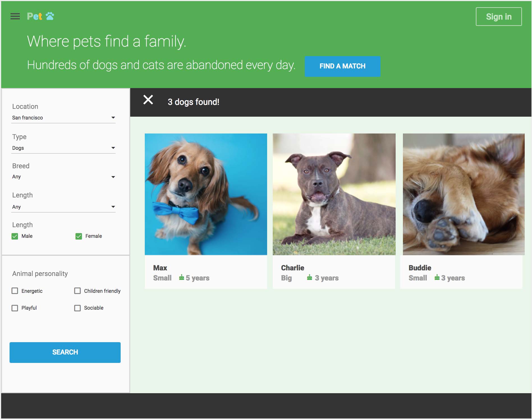Click the birthday cake icon beside Max's age

(x=182, y=277)
